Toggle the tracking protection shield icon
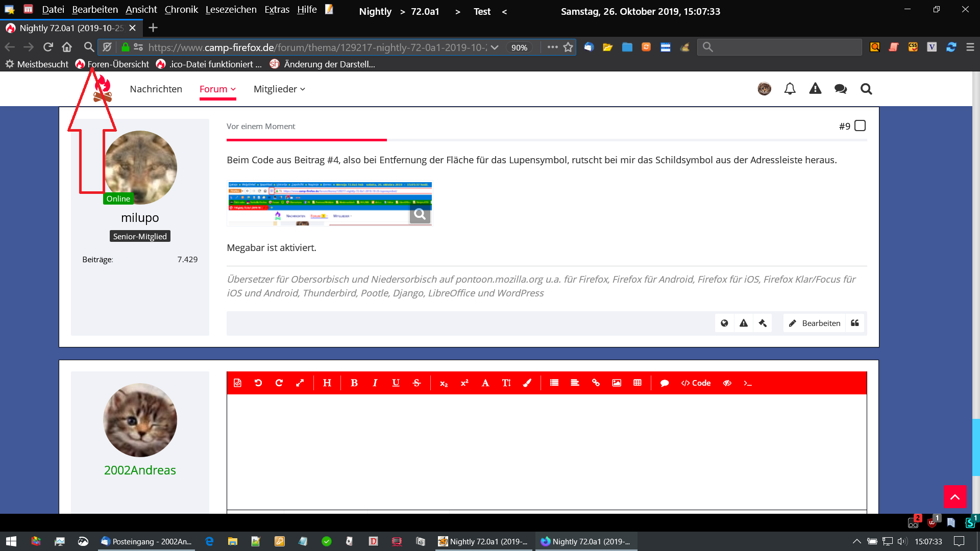The width and height of the screenshot is (980, 551). (107, 47)
